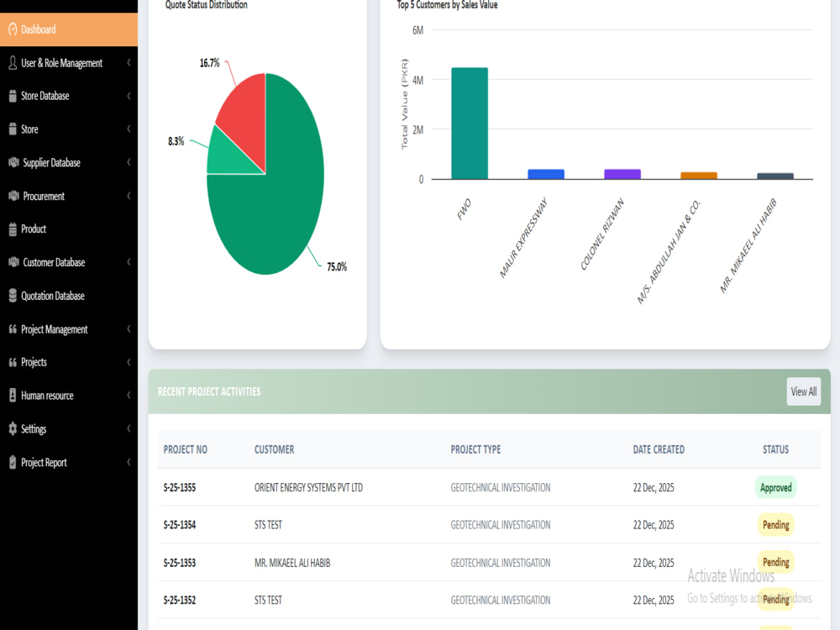Select the Human resource menu label
Viewport: 840px width, 630px height.
point(47,396)
